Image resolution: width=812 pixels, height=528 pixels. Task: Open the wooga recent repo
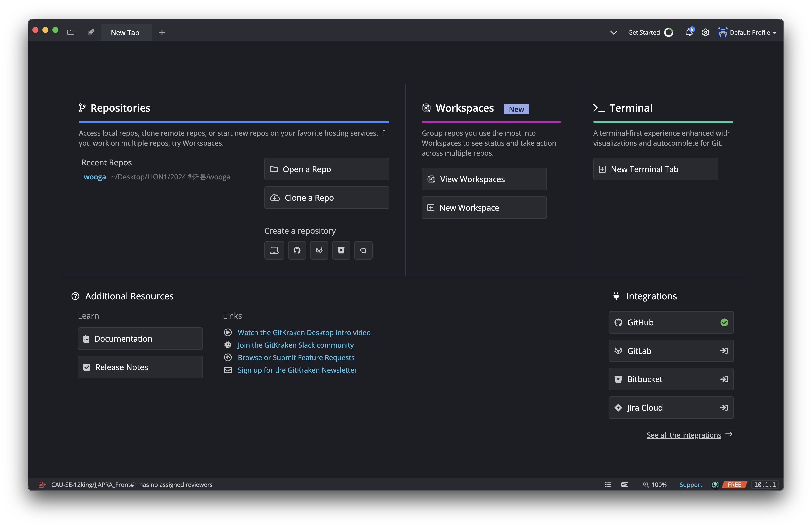click(95, 177)
